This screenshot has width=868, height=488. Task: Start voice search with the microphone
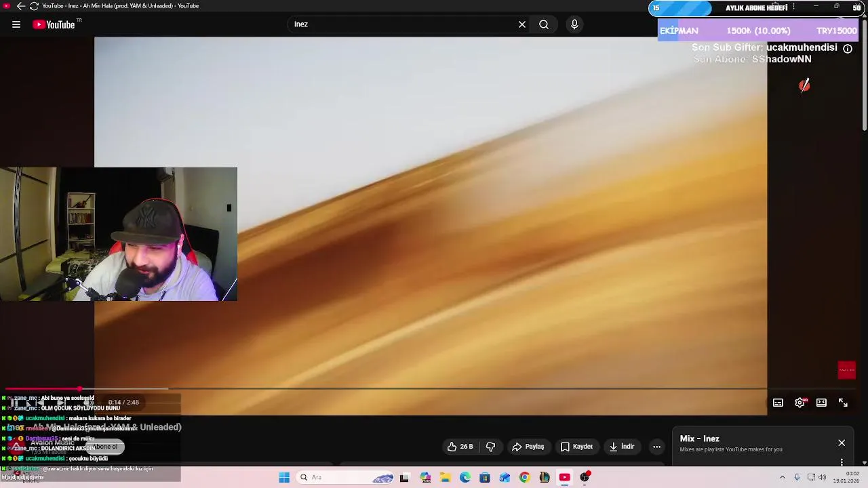point(574,24)
